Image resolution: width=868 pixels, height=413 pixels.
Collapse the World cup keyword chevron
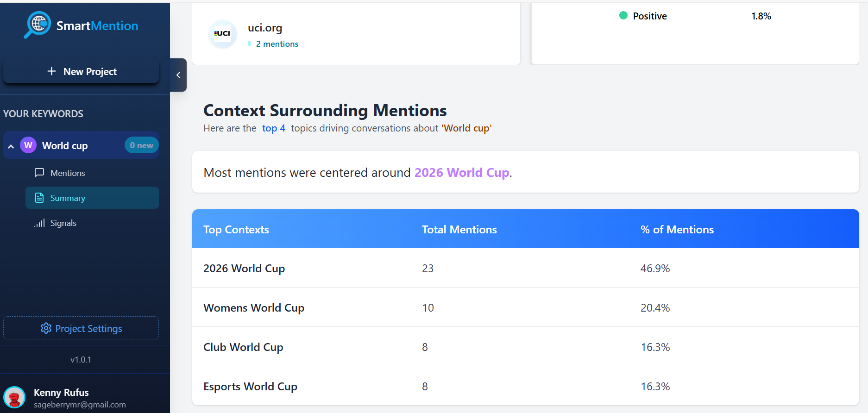11,146
